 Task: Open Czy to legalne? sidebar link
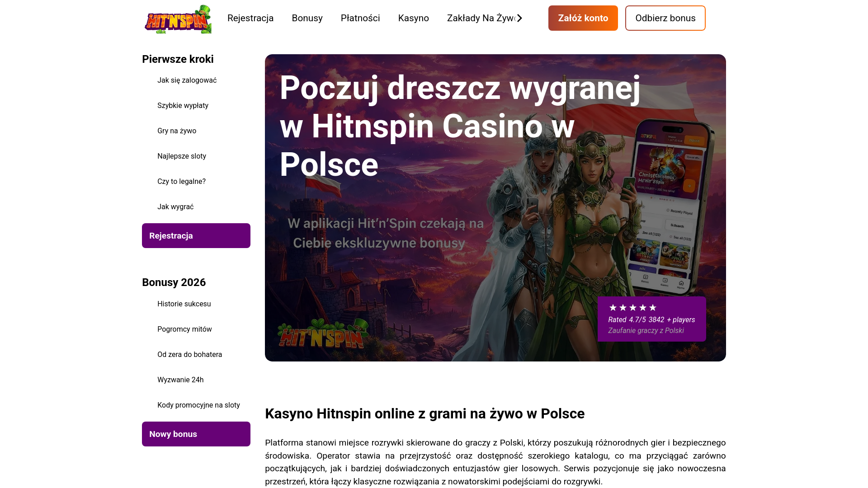[x=181, y=182]
